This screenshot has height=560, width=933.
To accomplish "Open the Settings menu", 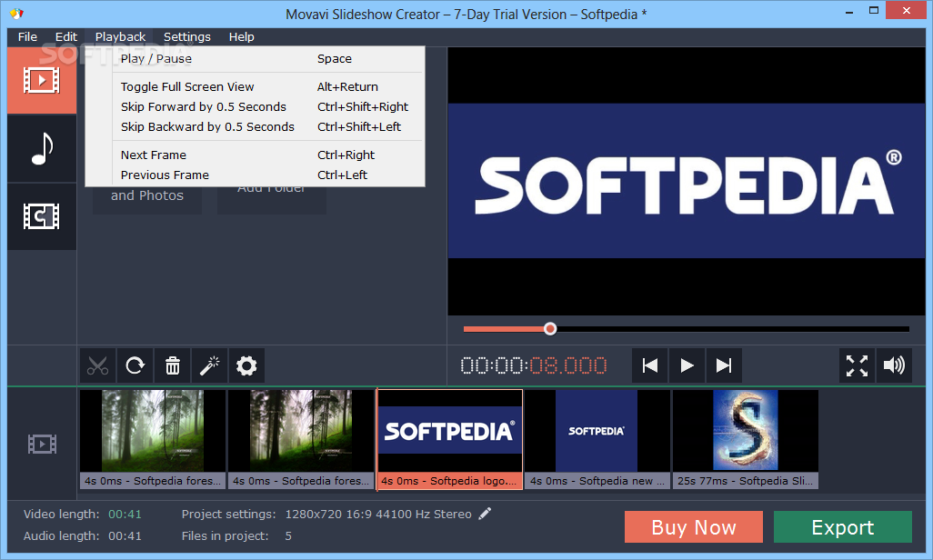I will 186,37.
